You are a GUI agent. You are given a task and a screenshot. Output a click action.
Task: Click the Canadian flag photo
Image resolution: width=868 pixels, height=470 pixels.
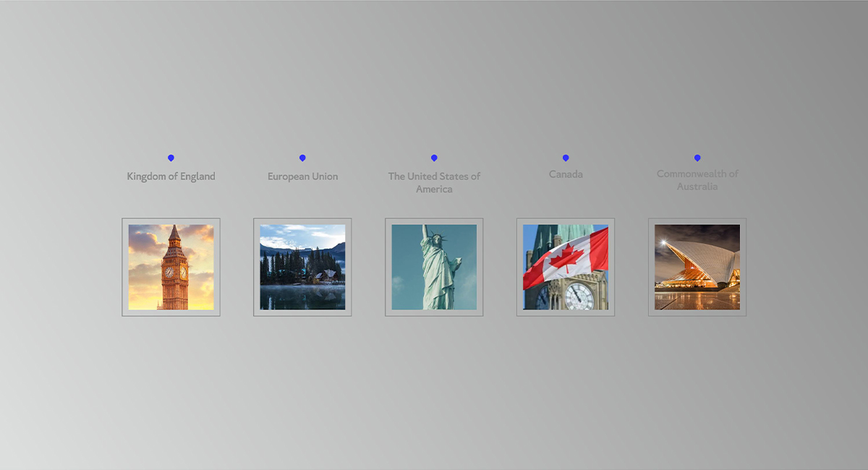[566, 267]
